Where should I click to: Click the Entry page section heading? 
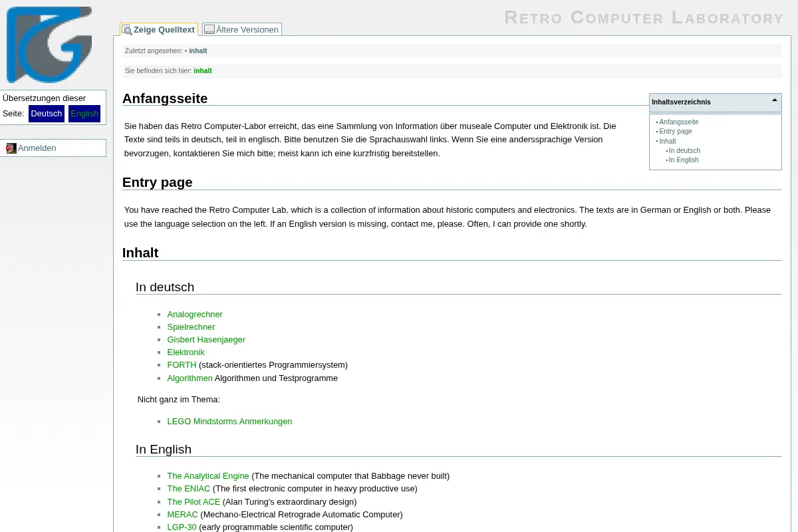(158, 182)
